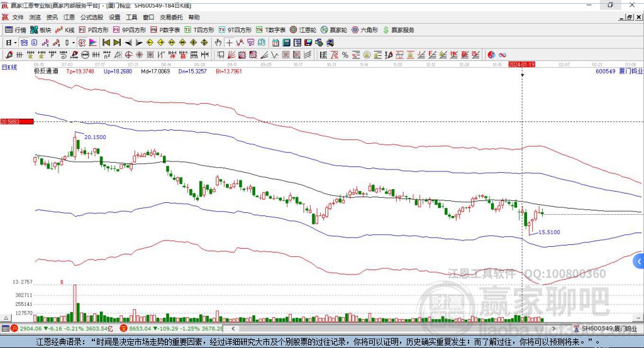The height and width of the screenshot is (348, 644).
Task: Click the percent % analysis tool
Action: 345,55
